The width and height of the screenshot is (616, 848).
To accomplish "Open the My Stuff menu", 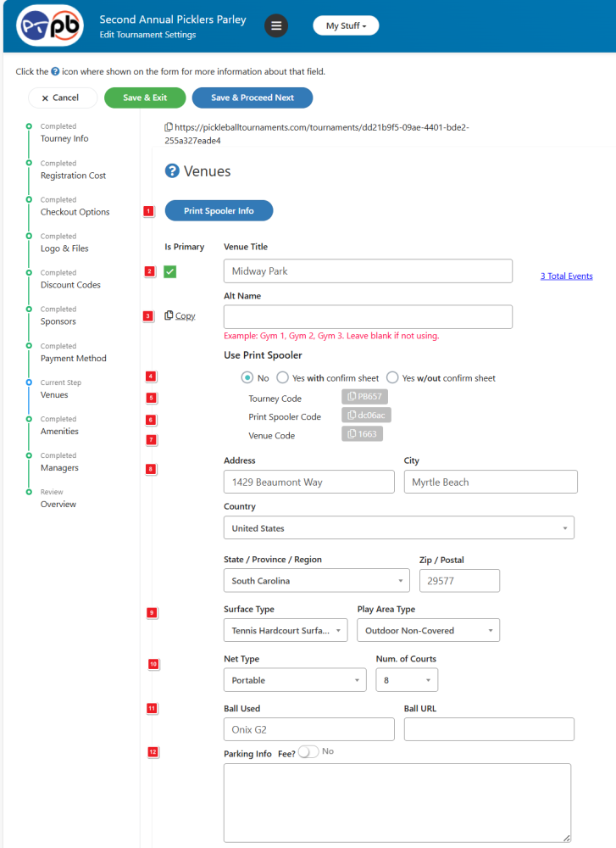I will [346, 26].
